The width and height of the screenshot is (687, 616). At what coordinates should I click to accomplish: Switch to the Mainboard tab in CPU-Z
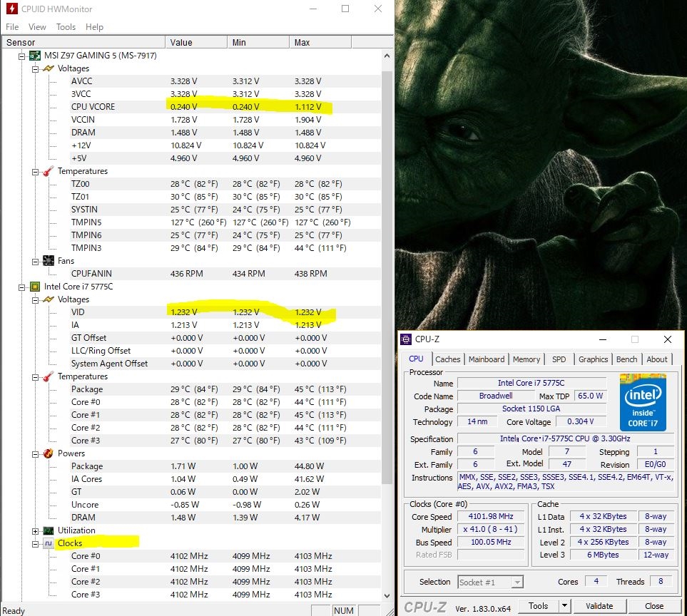click(x=487, y=359)
